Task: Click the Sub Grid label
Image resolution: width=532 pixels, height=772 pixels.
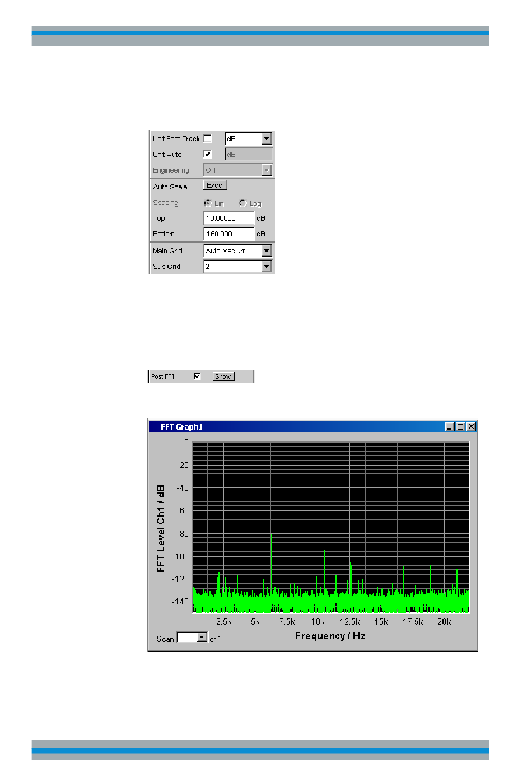Action: 167,267
